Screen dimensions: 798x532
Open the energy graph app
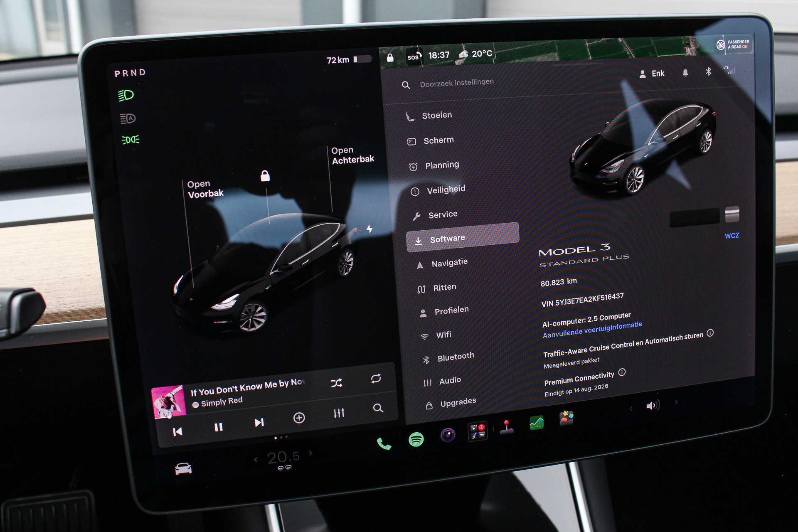[x=537, y=423]
